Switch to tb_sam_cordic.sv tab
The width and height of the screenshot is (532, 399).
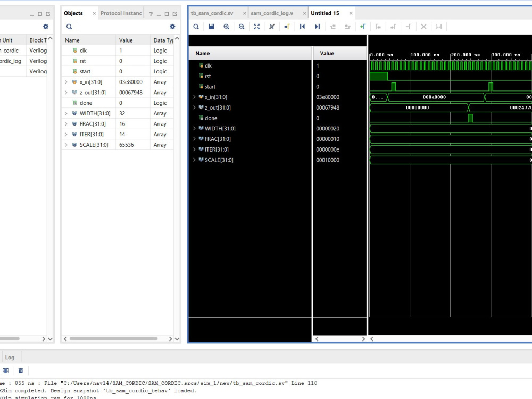pyautogui.click(x=212, y=13)
